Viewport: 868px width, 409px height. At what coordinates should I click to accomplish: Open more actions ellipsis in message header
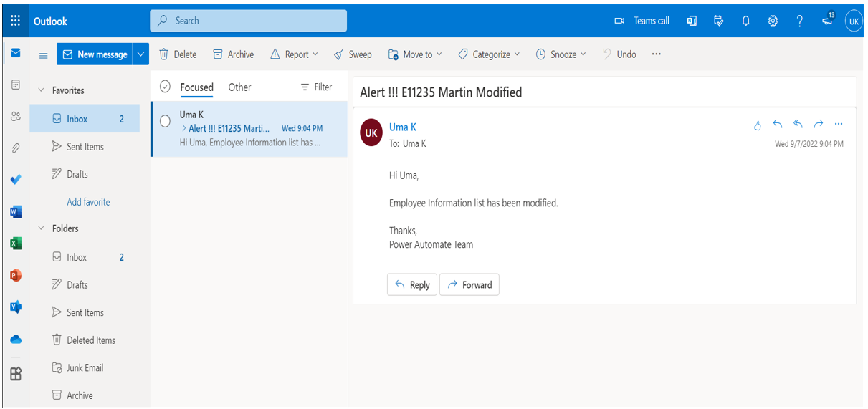(839, 124)
